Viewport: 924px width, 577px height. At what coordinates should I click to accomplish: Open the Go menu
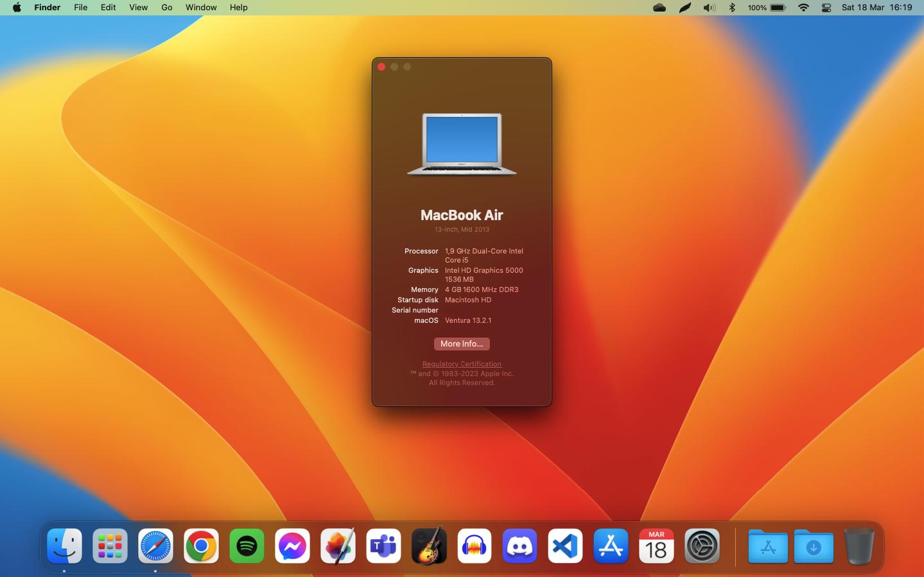(x=166, y=7)
